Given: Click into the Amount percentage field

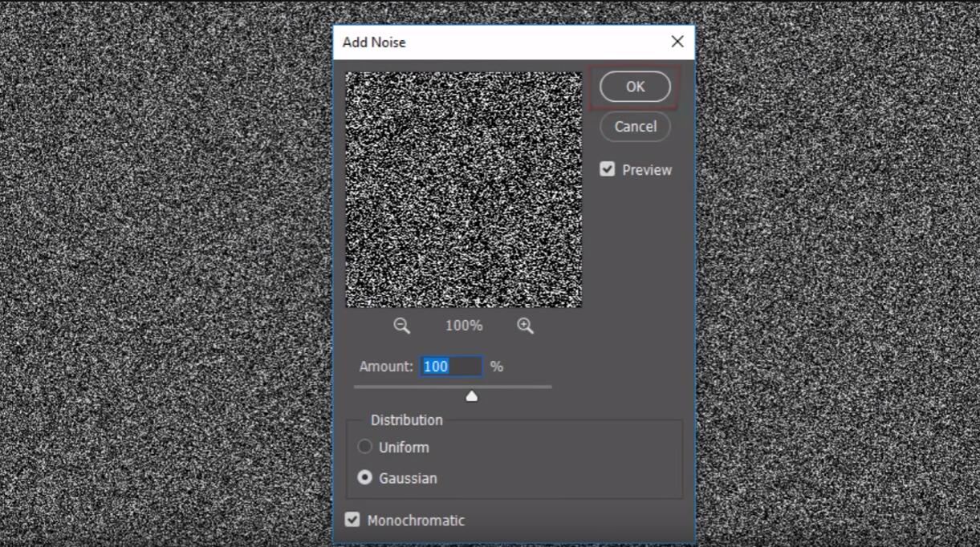Looking at the screenshot, I should tap(450, 367).
